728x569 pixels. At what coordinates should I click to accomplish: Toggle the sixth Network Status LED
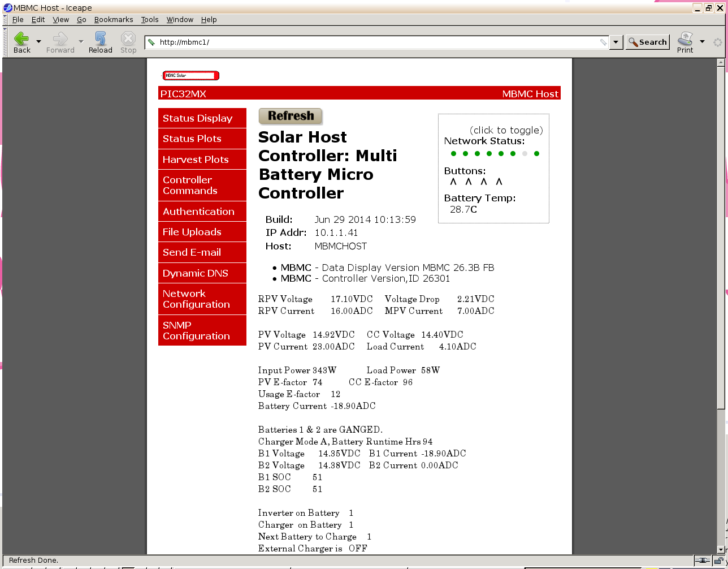[513, 154]
